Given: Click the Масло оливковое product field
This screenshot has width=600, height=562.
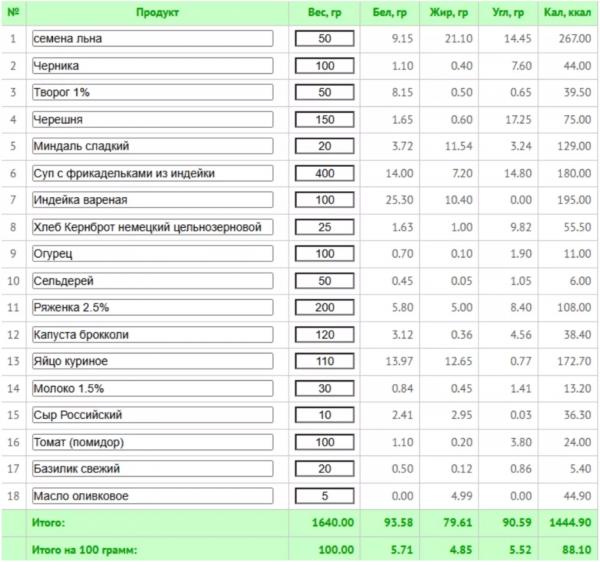Looking at the screenshot, I should [153, 496].
